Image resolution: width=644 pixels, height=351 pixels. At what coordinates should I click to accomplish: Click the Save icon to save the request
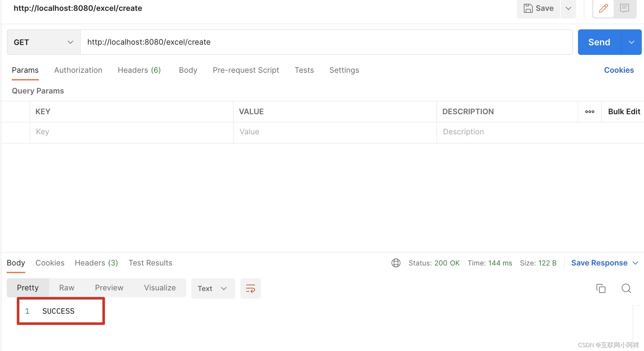point(538,8)
